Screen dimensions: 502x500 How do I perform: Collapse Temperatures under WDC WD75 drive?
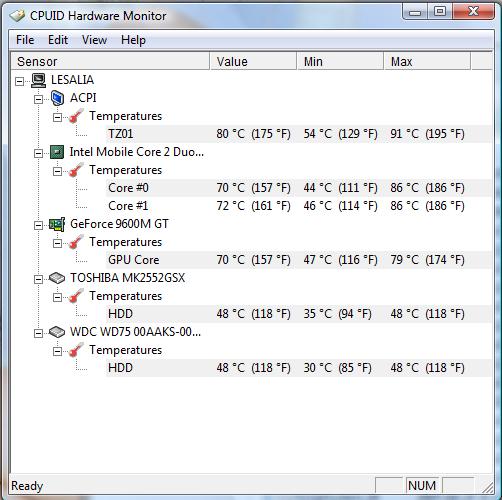click(x=58, y=351)
